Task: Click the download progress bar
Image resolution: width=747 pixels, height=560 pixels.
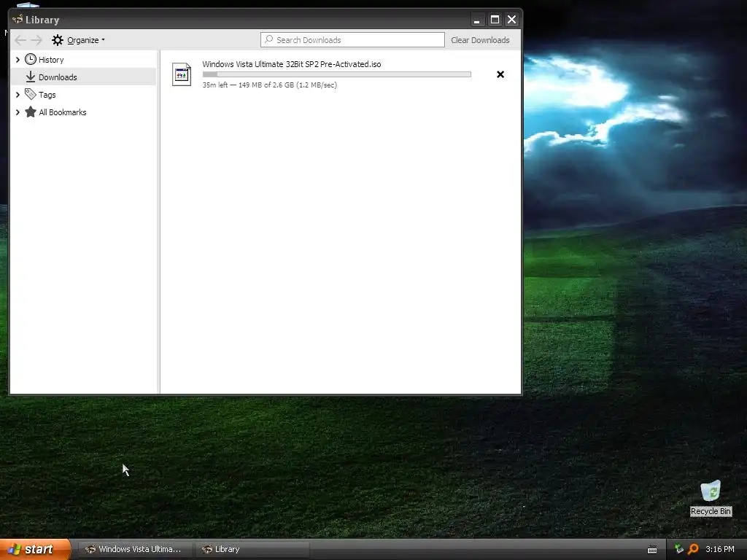Action: [x=337, y=74]
